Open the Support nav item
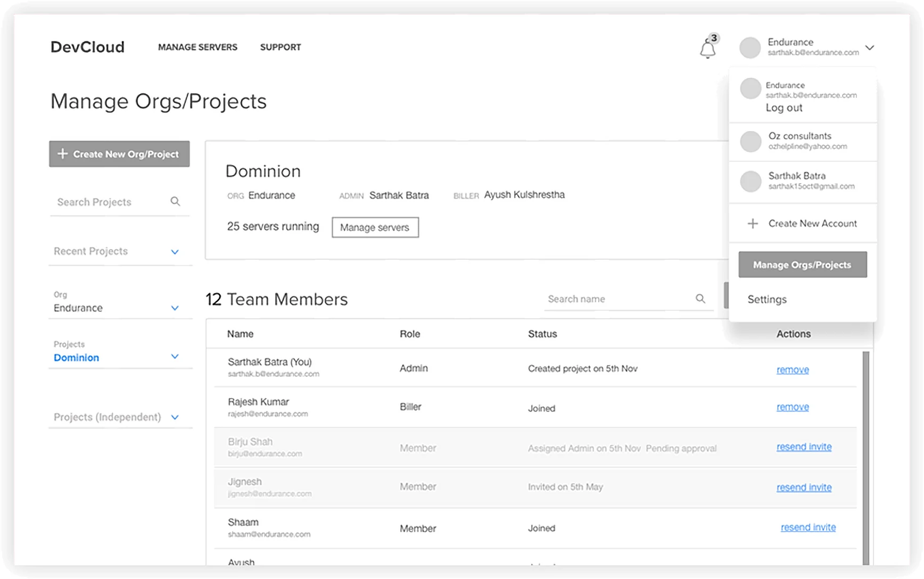The height and width of the screenshot is (579, 924). point(280,47)
